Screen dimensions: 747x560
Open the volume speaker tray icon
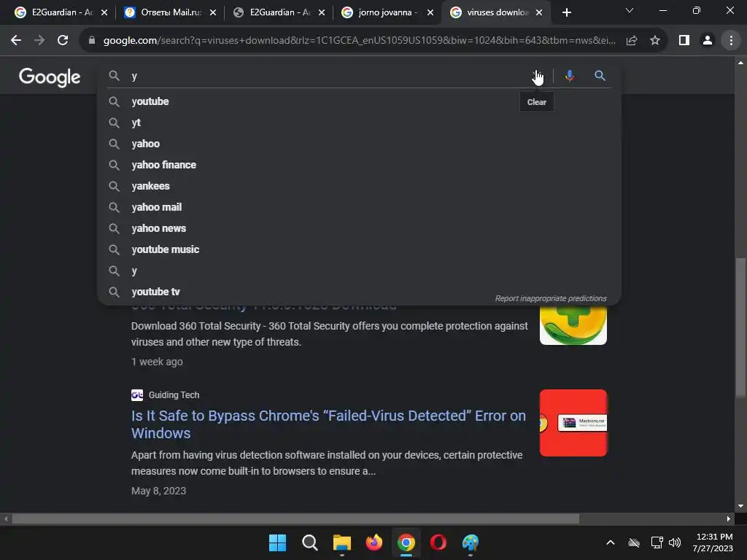pyautogui.click(x=675, y=542)
